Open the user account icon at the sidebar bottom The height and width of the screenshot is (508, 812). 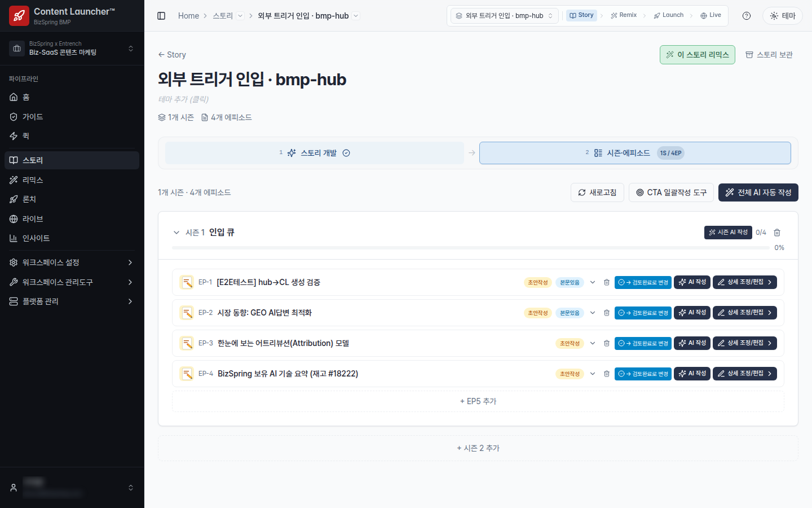coord(14,488)
